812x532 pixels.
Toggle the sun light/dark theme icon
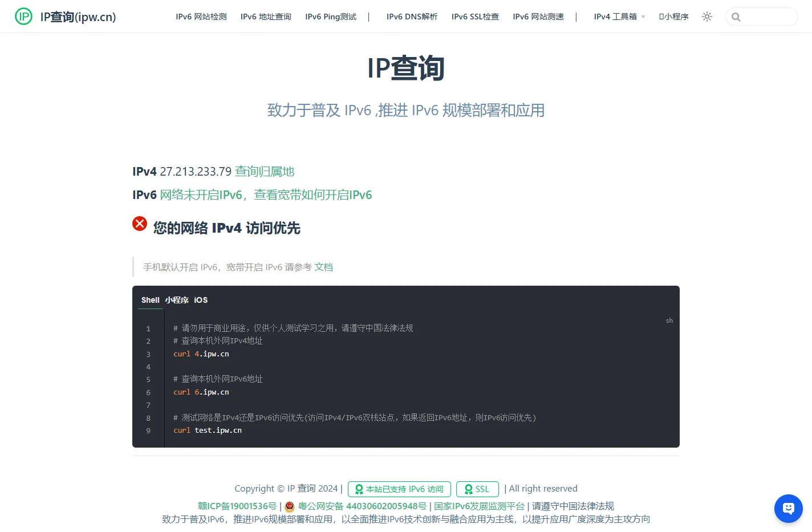coord(707,17)
